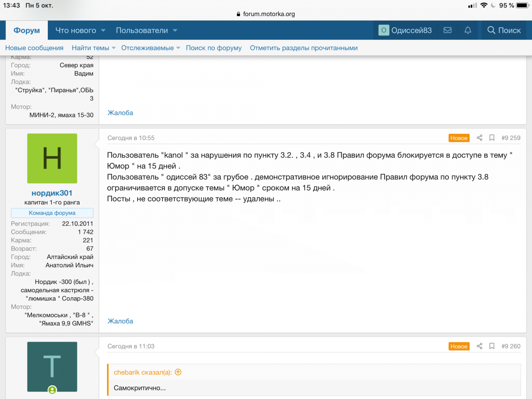532x399 pixels.
Task: Open нордик301 user profile name
Action: click(x=52, y=193)
